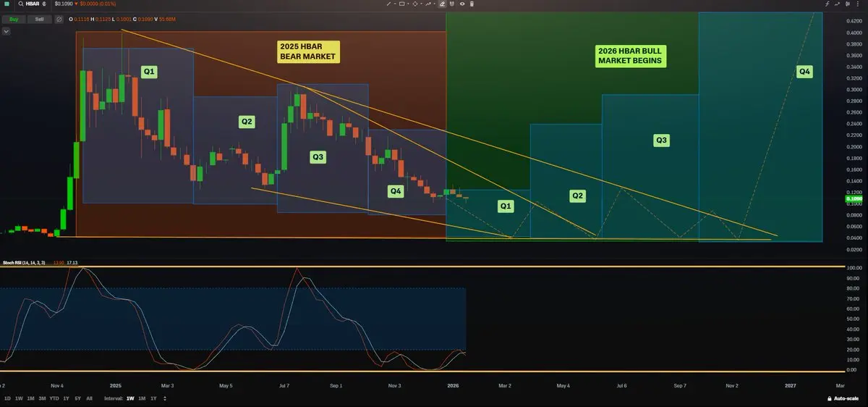Set interval to 1M
868x407 pixels.
[x=142, y=398]
